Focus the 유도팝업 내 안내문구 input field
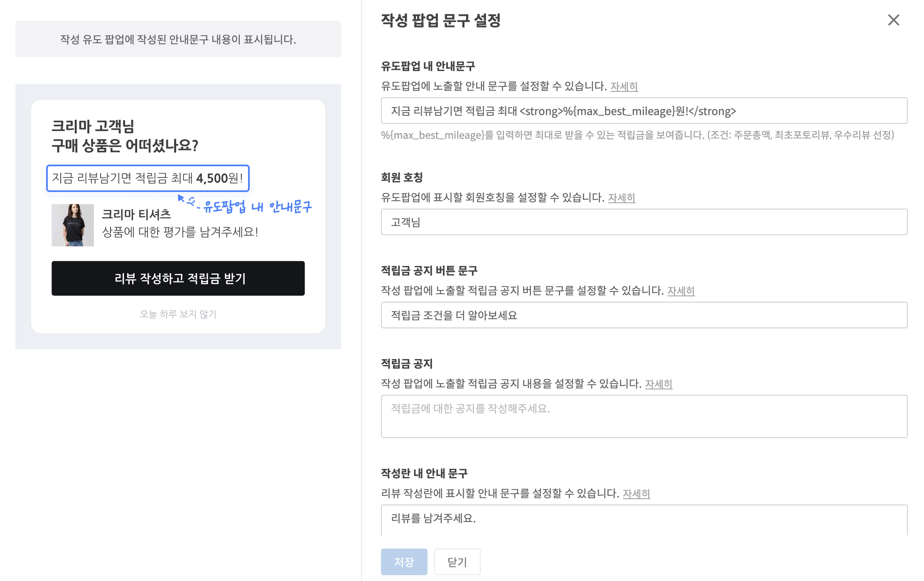 pyautogui.click(x=644, y=111)
